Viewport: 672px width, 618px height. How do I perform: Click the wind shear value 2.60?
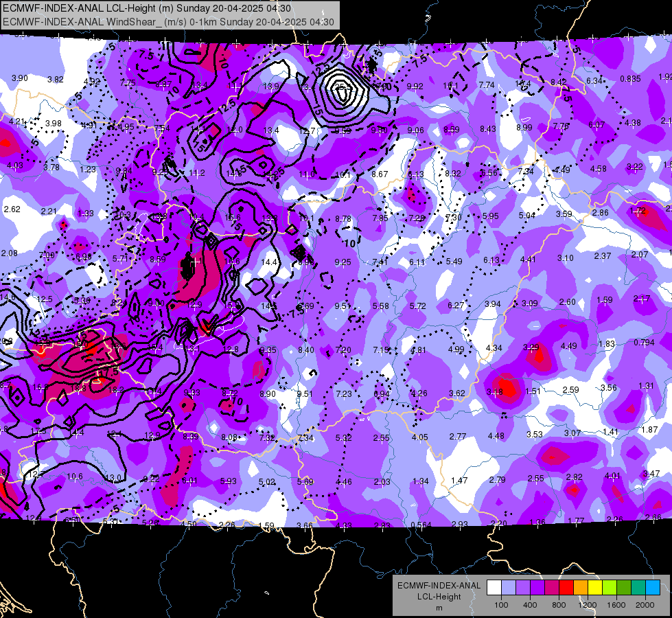568,302
